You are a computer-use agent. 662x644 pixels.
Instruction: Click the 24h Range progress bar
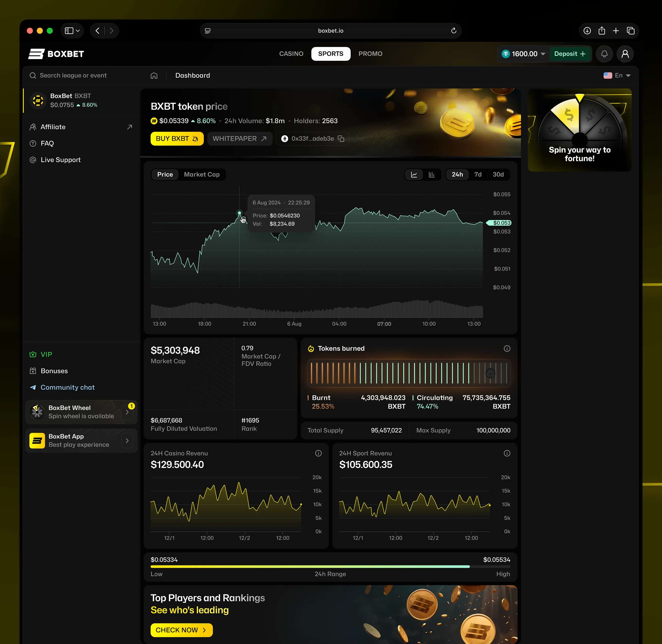[x=330, y=567]
